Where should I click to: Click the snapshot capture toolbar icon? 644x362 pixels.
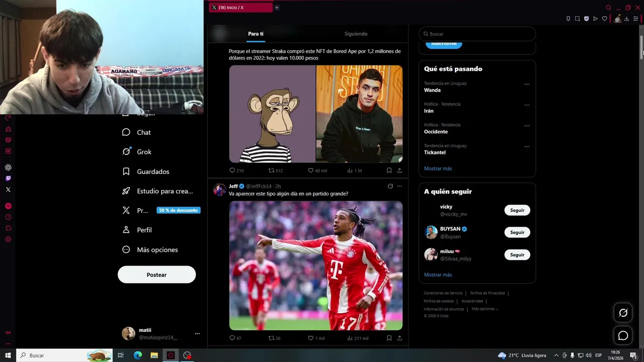click(577, 19)
